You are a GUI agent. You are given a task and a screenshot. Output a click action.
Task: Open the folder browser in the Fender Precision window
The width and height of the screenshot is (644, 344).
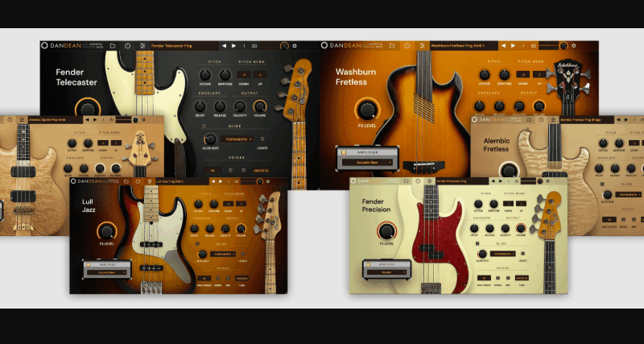pos(407,180)
